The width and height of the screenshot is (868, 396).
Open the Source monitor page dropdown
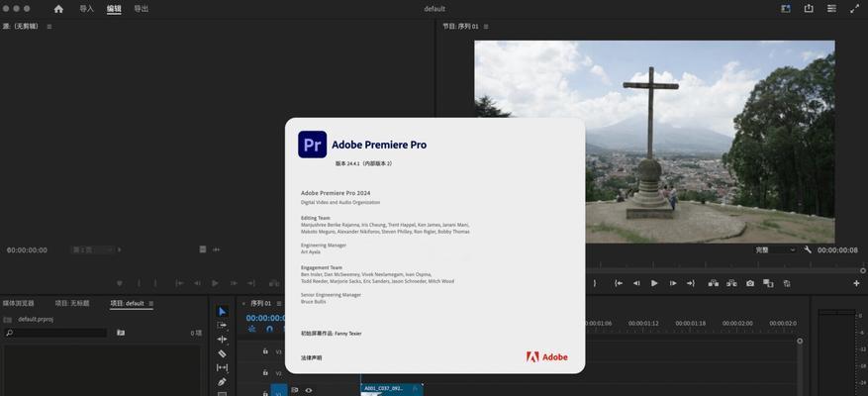coord(93,249)
